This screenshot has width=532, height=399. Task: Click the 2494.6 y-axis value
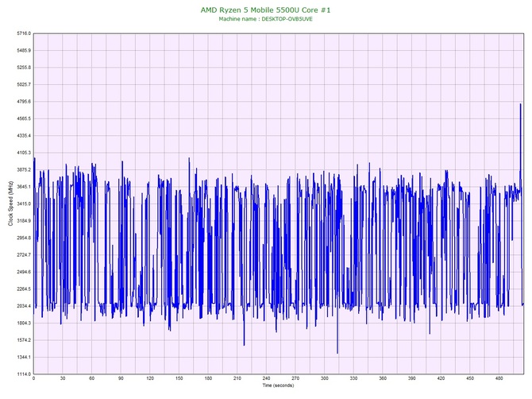tap(24, 272)
